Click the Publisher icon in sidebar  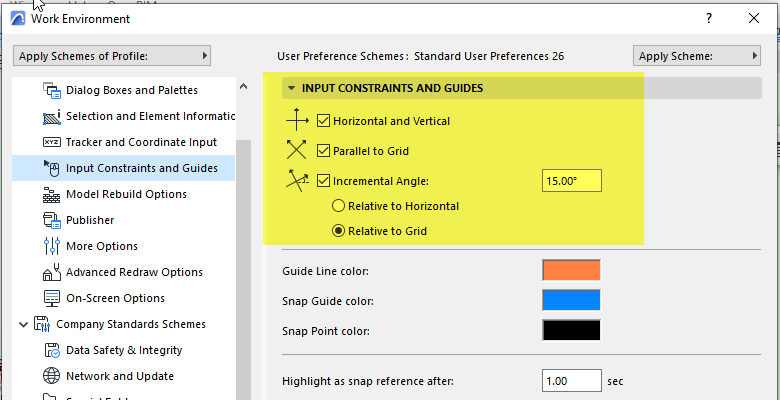pos(52,220)
